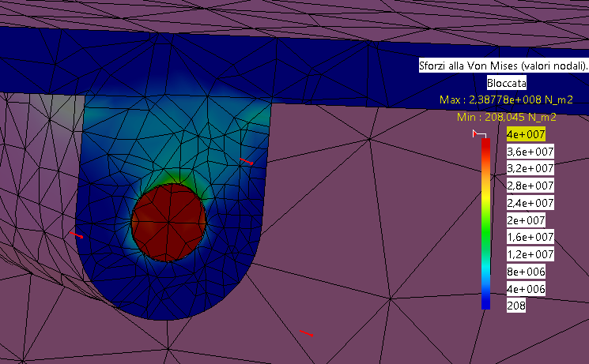Screen dimensions: 589x364
Task: Select the Sforzi alla Von Mises title
Action: coord(503,66)
